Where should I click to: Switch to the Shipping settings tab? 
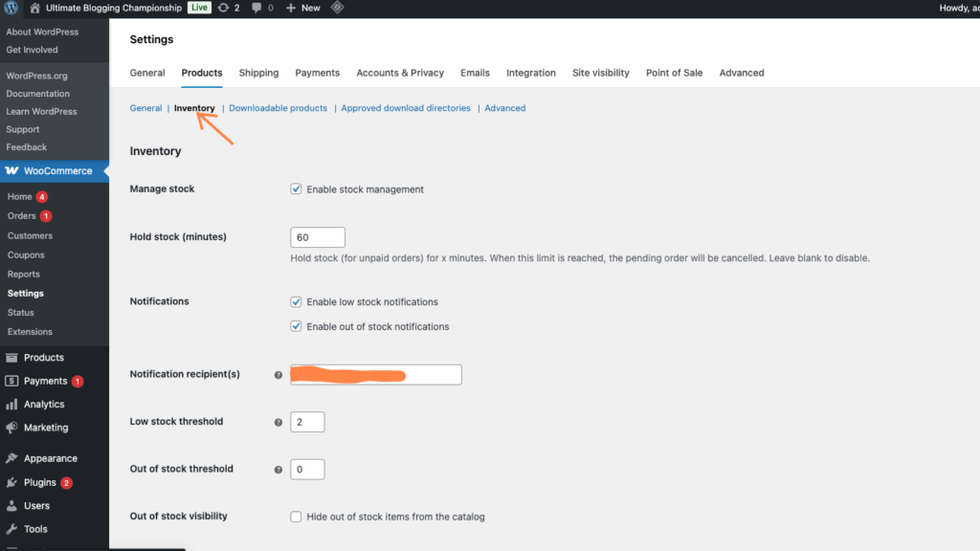258,73
